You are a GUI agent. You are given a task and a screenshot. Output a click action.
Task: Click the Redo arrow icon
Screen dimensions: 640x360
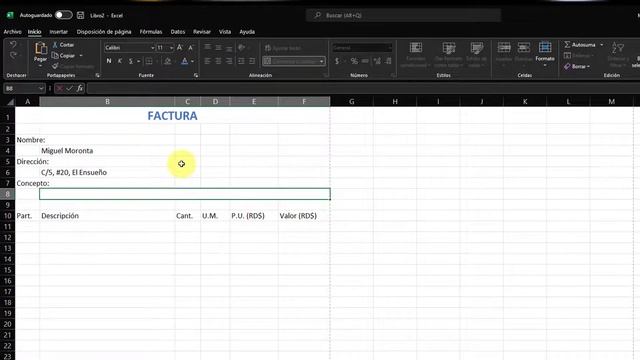[x=13, y=56]
